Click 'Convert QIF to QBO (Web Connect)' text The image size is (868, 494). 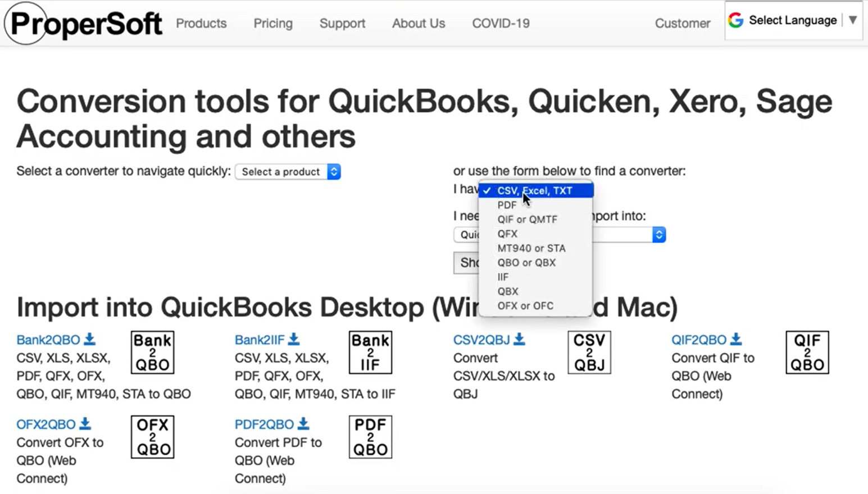tap(713, 376)
